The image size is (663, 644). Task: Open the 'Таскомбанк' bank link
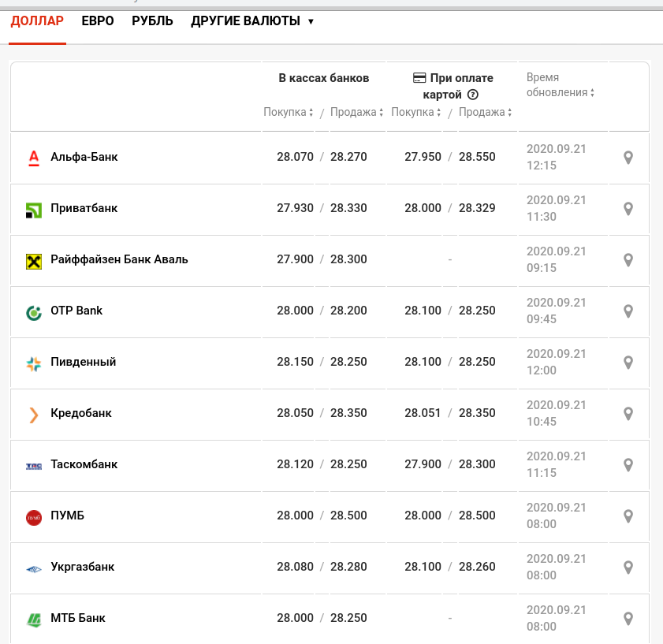click(84, 464)
